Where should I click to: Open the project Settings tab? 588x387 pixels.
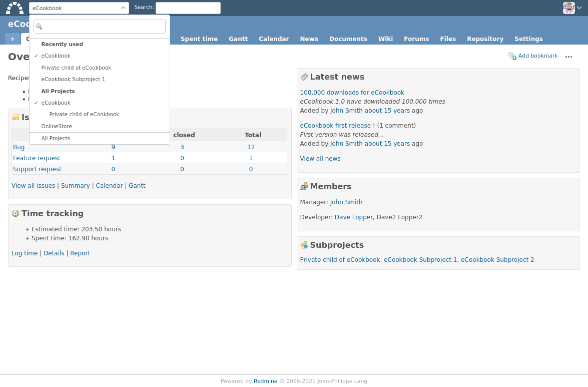click(528, 39)
